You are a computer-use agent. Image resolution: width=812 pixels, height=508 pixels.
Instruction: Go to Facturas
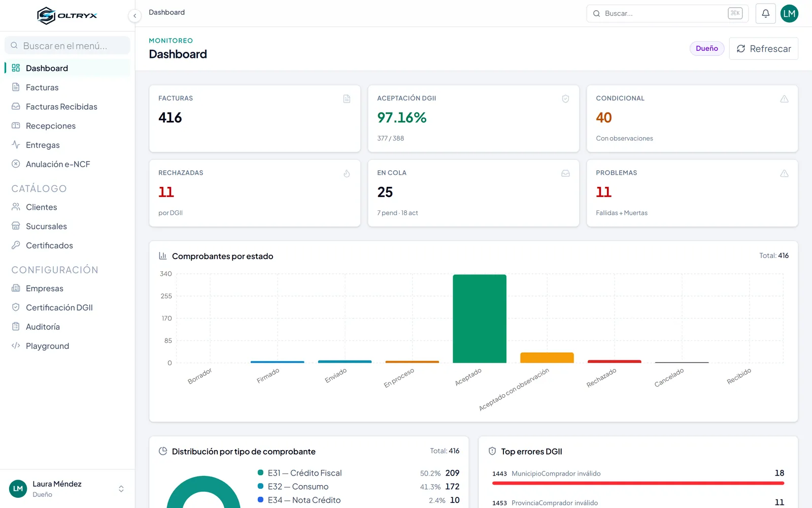67,87
